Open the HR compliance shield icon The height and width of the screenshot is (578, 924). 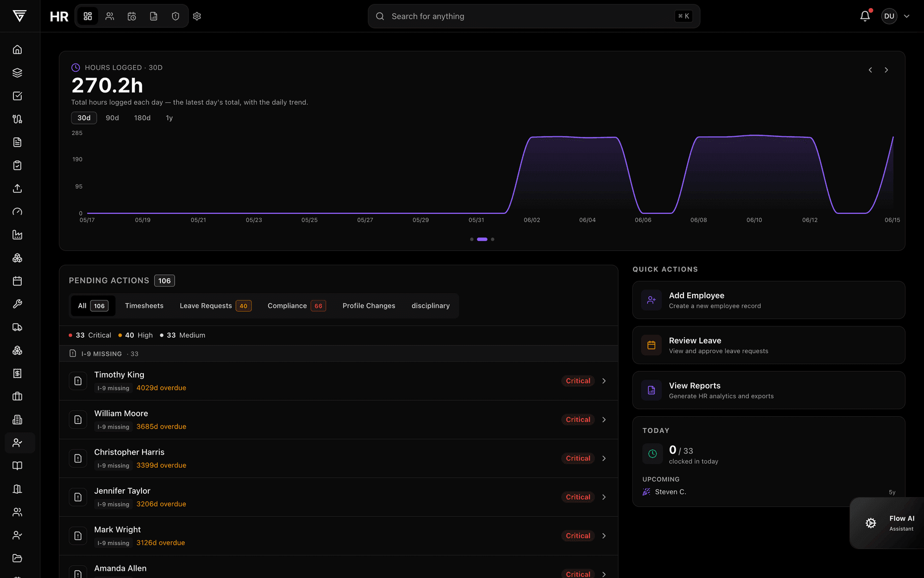pyautogui.click(x=176, y=16)
